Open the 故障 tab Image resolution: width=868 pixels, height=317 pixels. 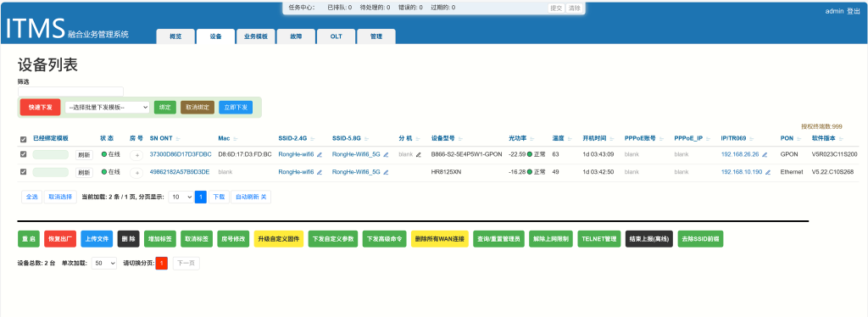[x=296, y=36]
